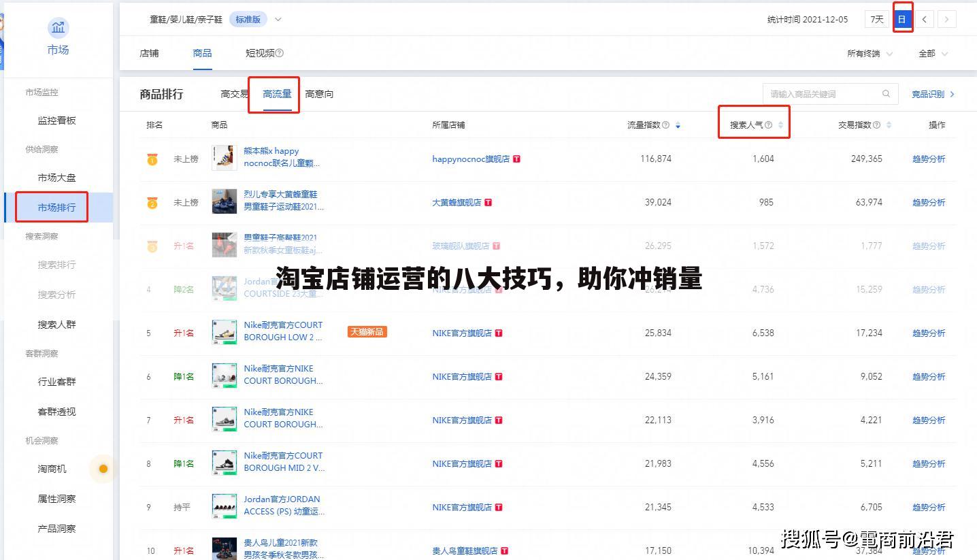This screenshot has width=977, height=560.
Task: Sort by 交易指数 arrows
Action: [889, 125]
